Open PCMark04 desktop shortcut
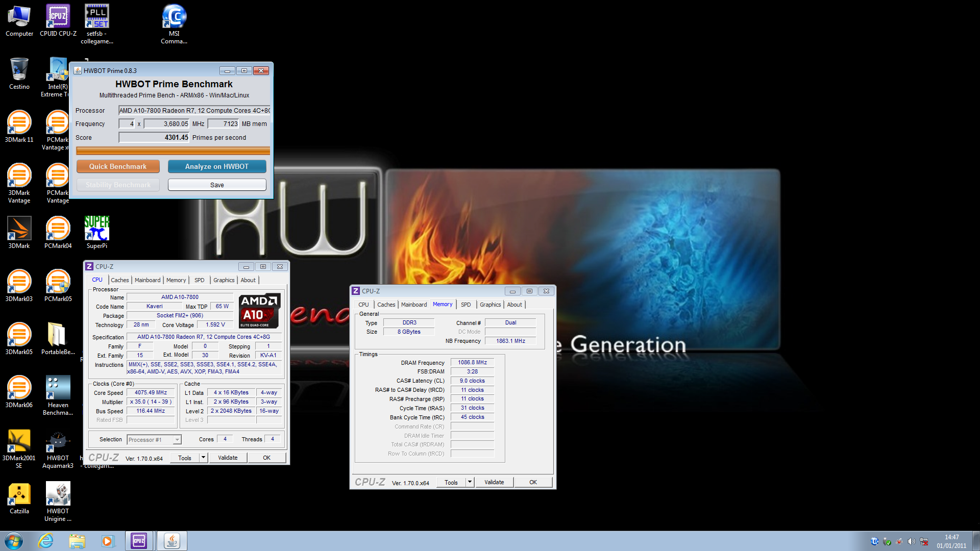980x551 pixels. [x=58, y=234]
